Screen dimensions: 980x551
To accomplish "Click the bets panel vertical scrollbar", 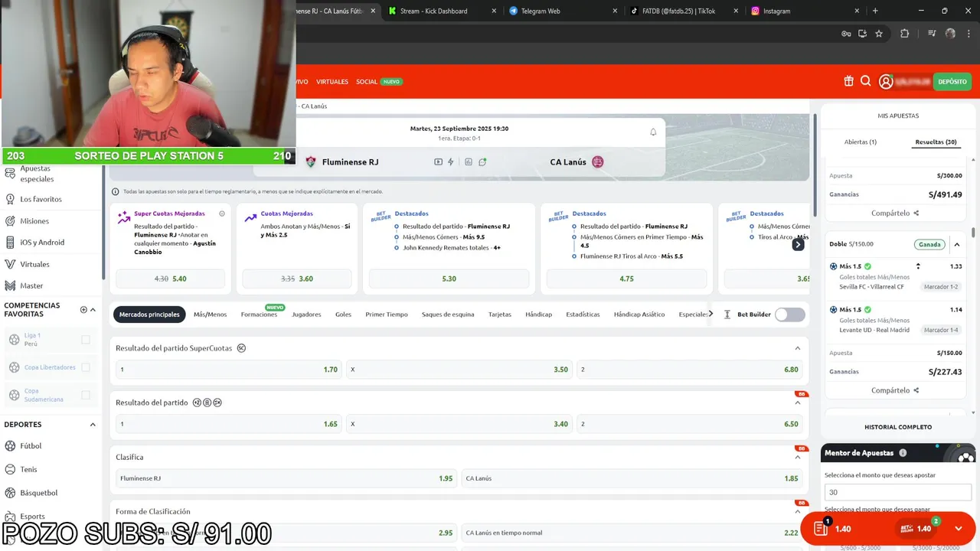I will click(x=974, y=233).
